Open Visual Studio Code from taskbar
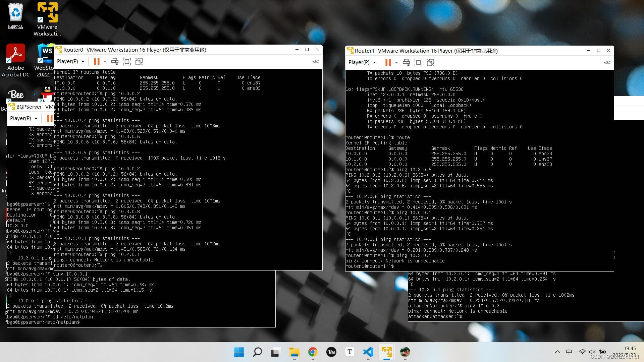 pyautogui.click(x=368, y=352)
